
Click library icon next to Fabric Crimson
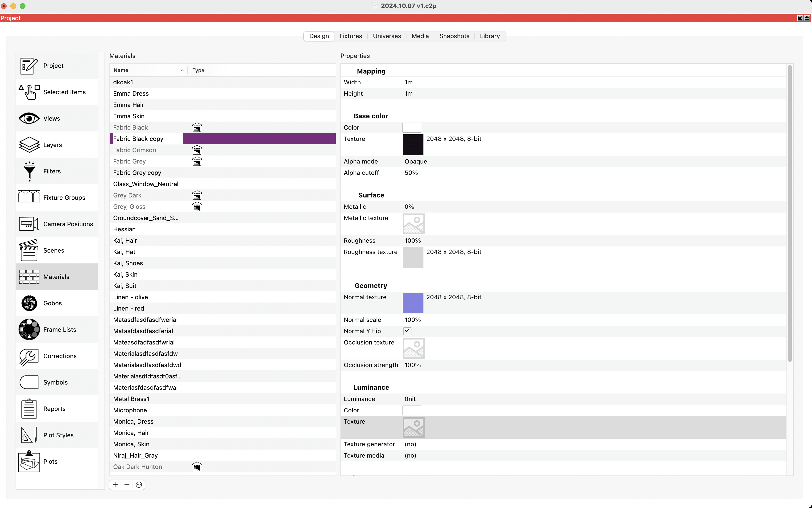coord(197,150)
